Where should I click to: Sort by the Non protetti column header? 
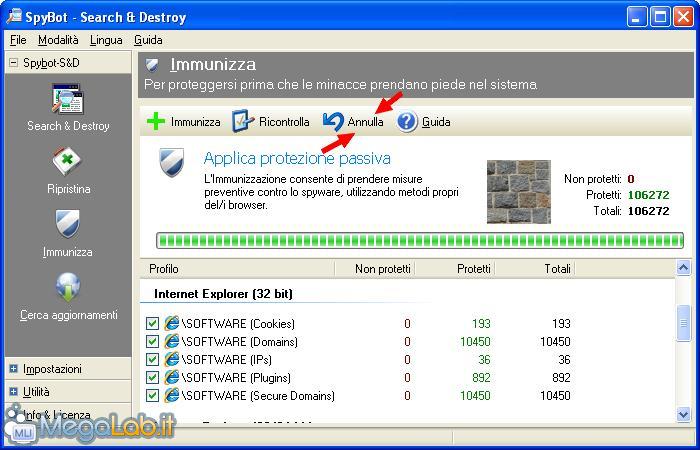pyautogui.click(x=383, y=269)
